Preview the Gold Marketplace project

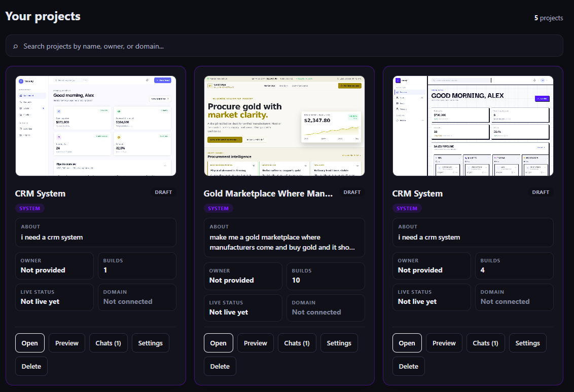click(x=256, y=343)
